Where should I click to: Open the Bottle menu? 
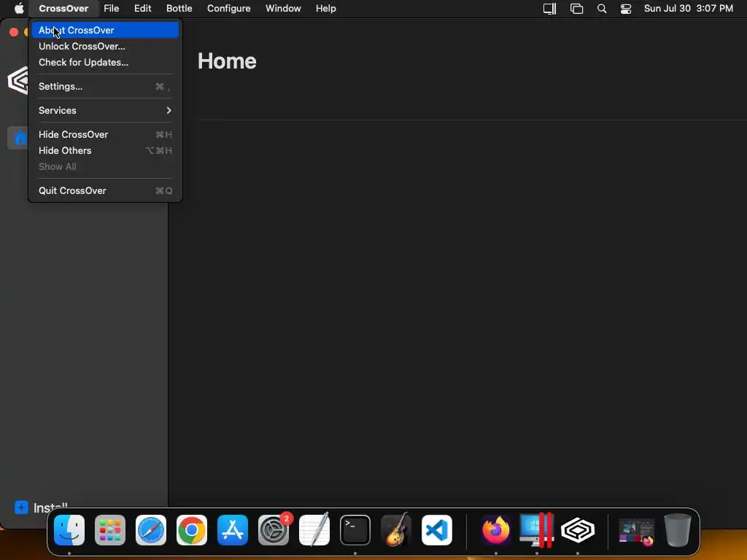click(179, 9)
